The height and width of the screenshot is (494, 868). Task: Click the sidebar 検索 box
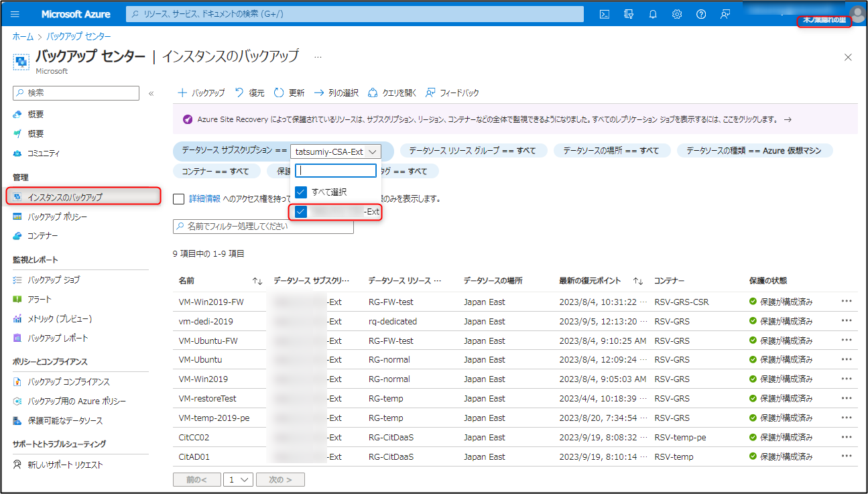point(76,93)
